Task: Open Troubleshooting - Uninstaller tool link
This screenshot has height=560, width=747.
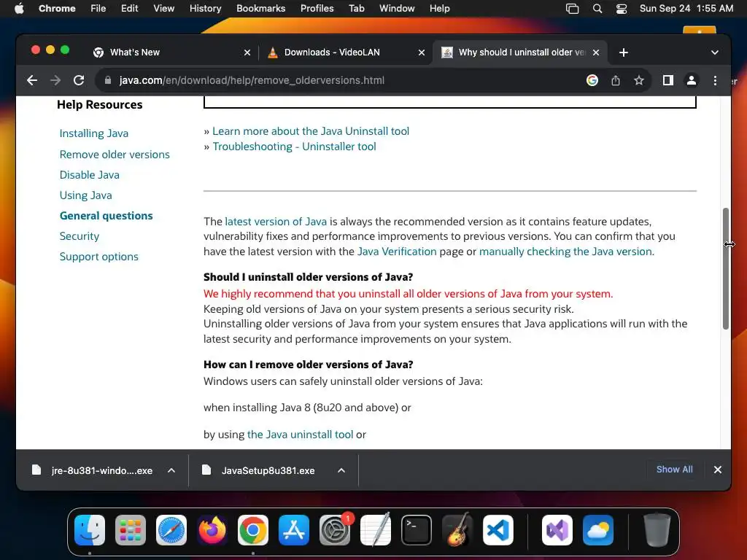Action: click(x=294, y=147)
